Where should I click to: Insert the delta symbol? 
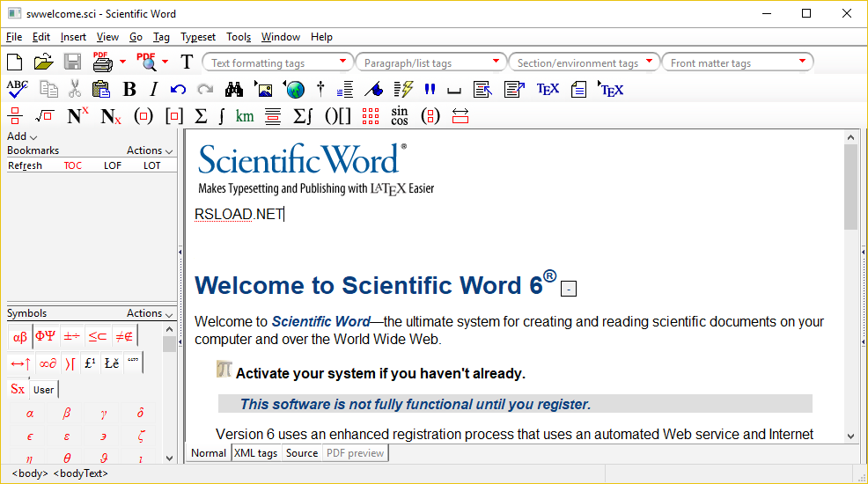click(141, 414)
